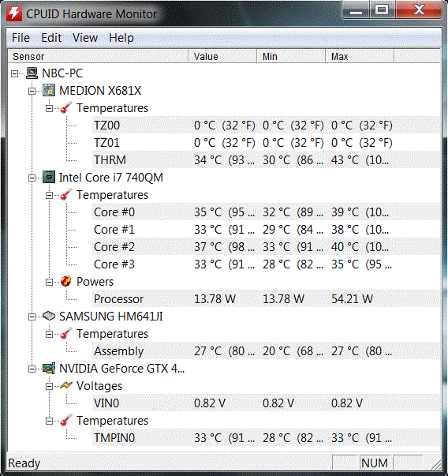Click the CPUID Hardware Monitor title bar icon
448x476 pixels.
click(14, 14)
